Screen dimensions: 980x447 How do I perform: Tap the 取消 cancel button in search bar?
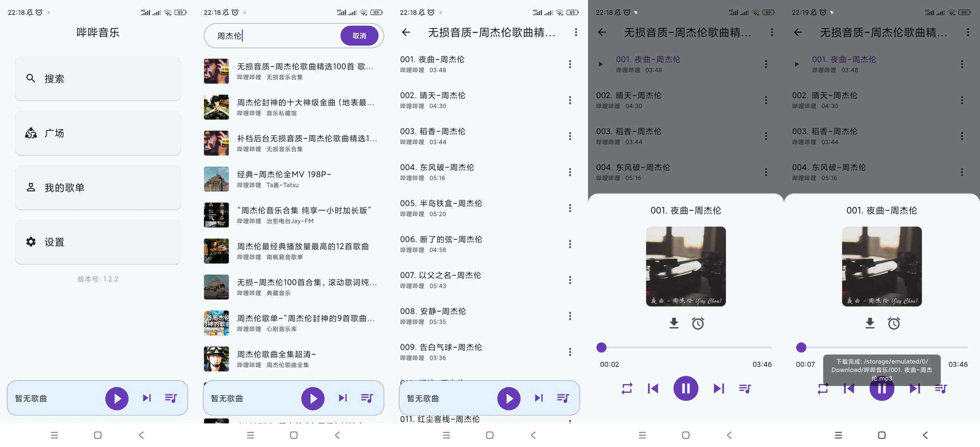(359, 36)
